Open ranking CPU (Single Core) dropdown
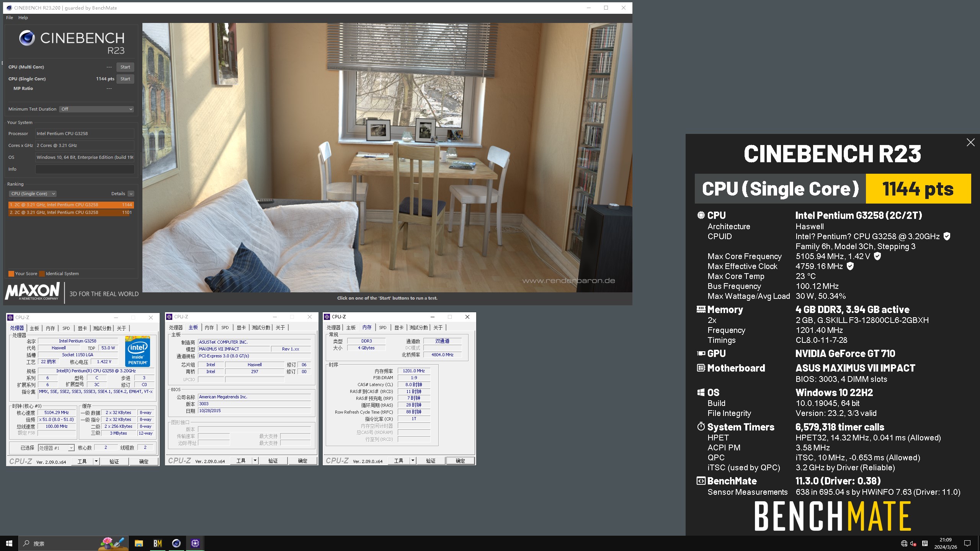 [x=33, y=194]
